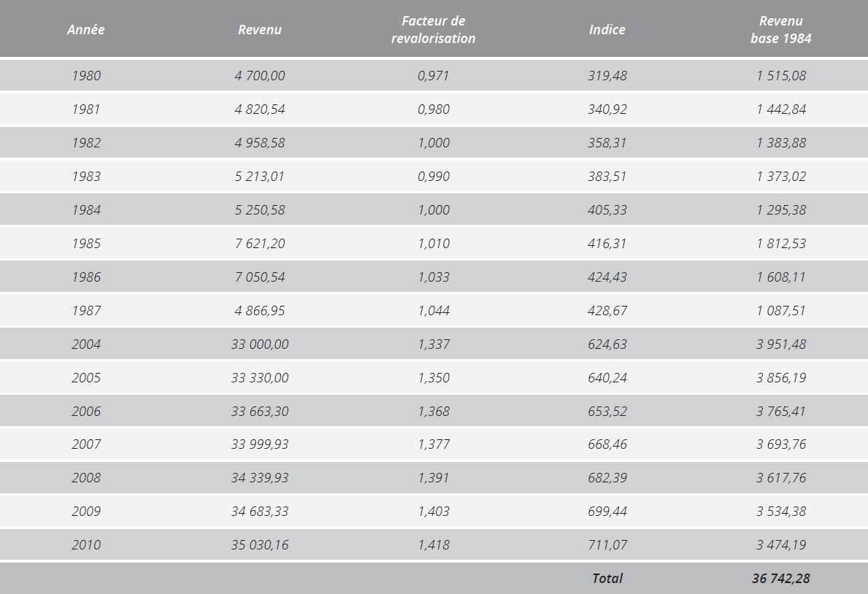Select index value 340,92
The height and width of the screenshot is (594, 868).
click(607, 109)
